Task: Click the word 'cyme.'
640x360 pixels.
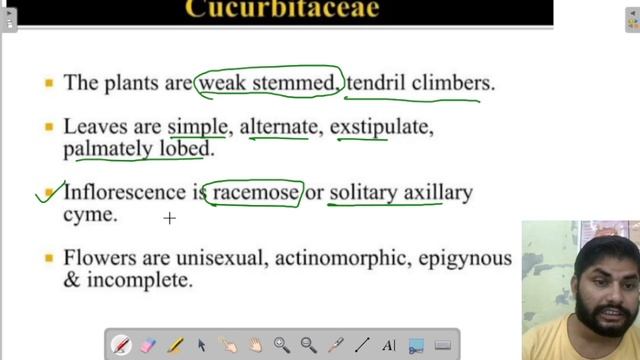Action: click(91, 215)
